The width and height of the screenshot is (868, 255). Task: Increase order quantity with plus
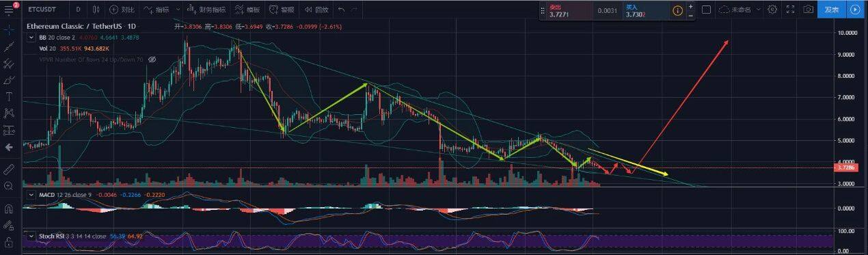(690, 6)
